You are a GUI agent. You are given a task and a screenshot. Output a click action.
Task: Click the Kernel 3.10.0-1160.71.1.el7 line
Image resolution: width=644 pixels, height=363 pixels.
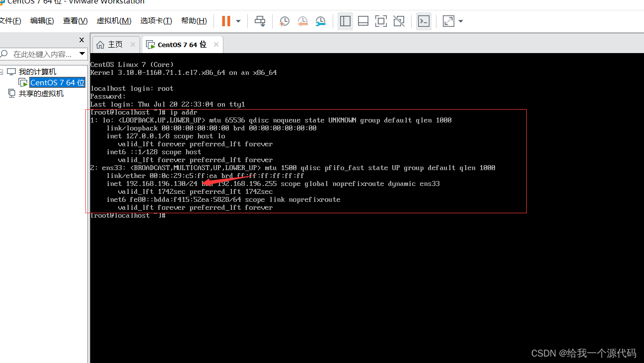[x=183, y=73]
